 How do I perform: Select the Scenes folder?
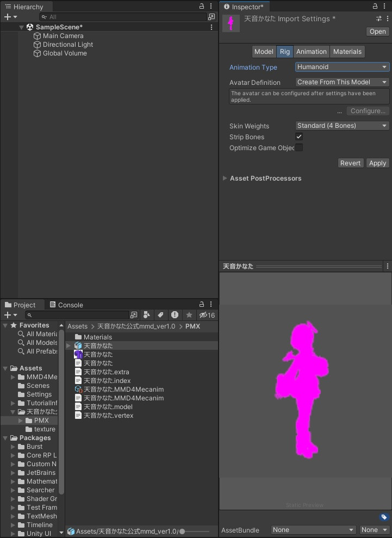tap(34, 386)
